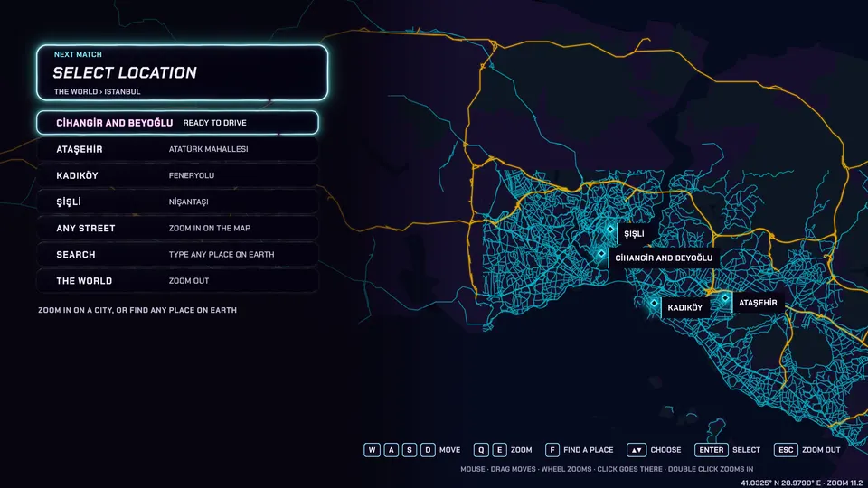Click the W move key icon
This screenshot has width=868, height=488.
[372, 450]
